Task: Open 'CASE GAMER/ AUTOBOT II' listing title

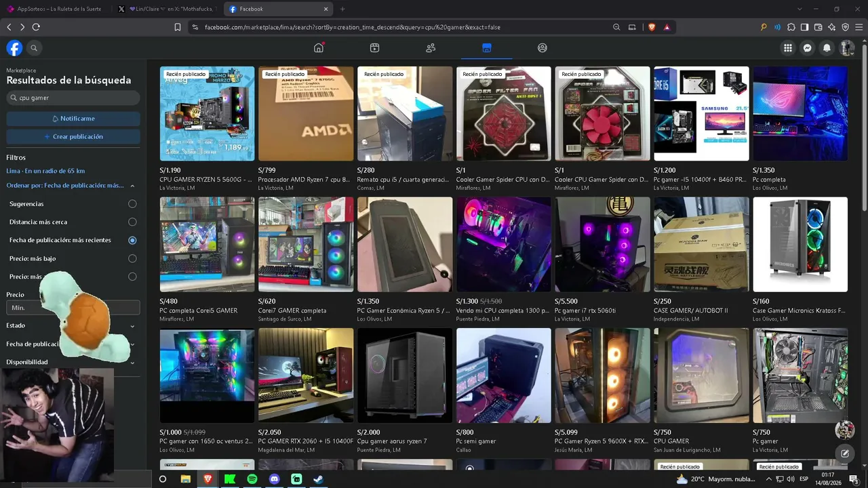Action: pos(690,310)
